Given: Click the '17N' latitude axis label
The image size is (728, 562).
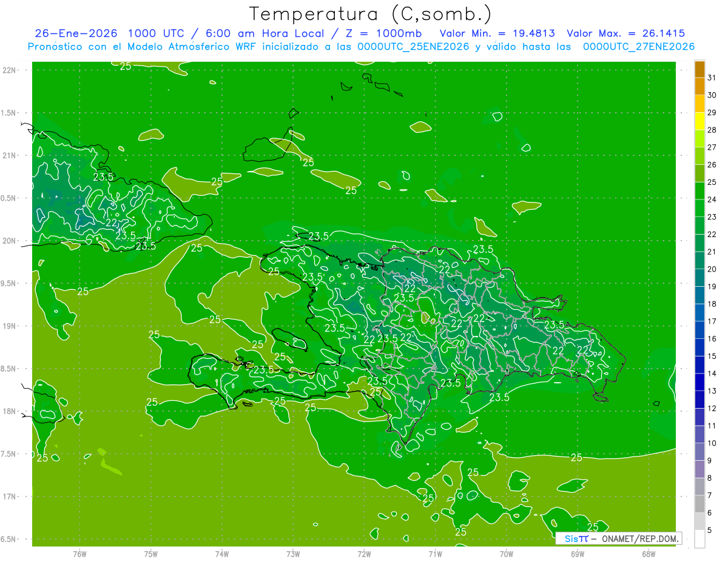Looking at the screenshot, I should click(9, 497).
